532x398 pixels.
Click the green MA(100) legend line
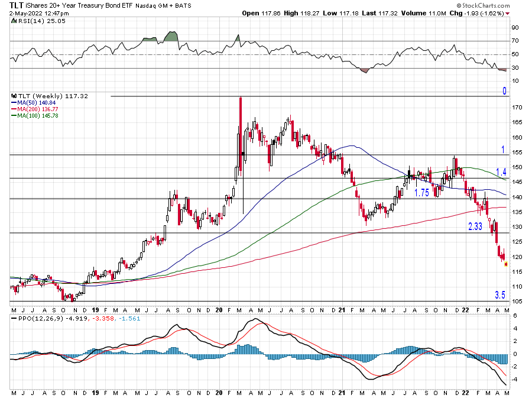point(14,116)
